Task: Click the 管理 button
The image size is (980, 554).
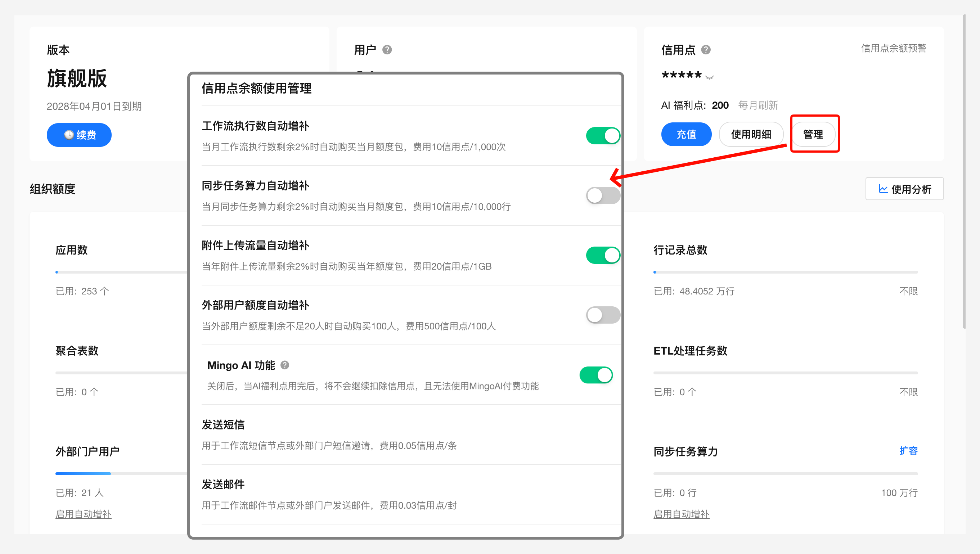Action: (813, 134)
